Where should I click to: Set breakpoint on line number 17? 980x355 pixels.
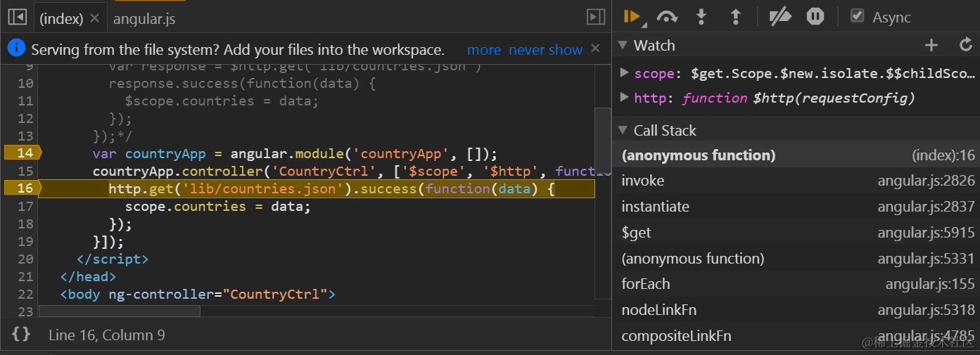[x=25, y=207]
